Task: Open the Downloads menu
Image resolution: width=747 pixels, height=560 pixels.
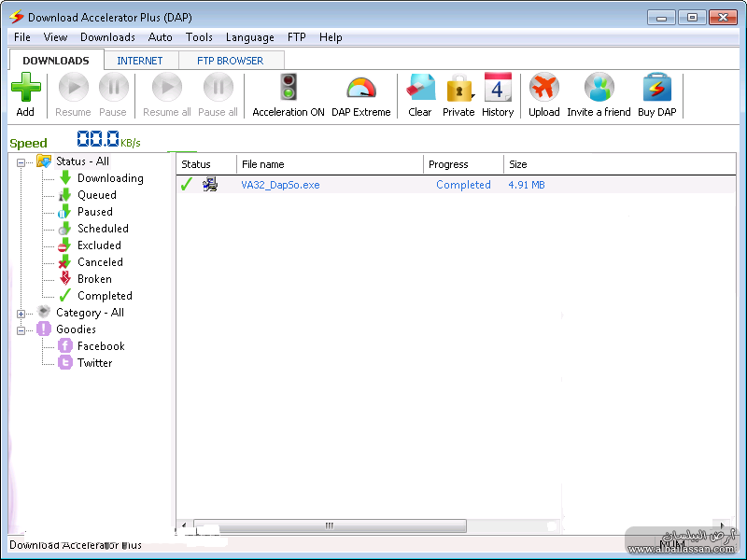Action: (x=107, y=37)
